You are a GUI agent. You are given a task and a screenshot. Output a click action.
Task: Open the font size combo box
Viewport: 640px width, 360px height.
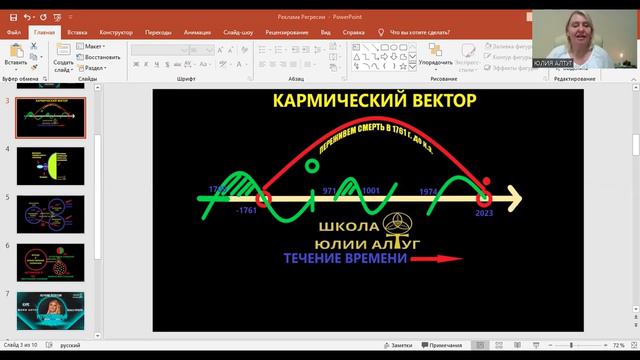point(201,50)
